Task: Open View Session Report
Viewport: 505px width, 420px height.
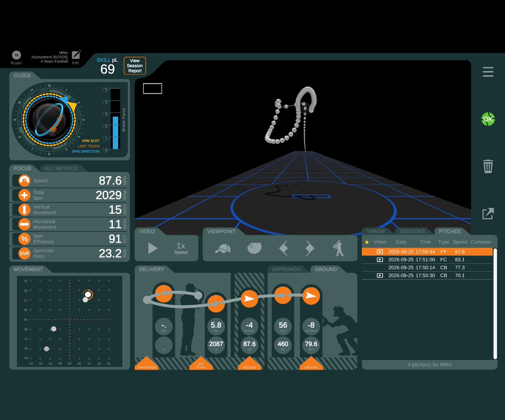Action: (135, 66)
